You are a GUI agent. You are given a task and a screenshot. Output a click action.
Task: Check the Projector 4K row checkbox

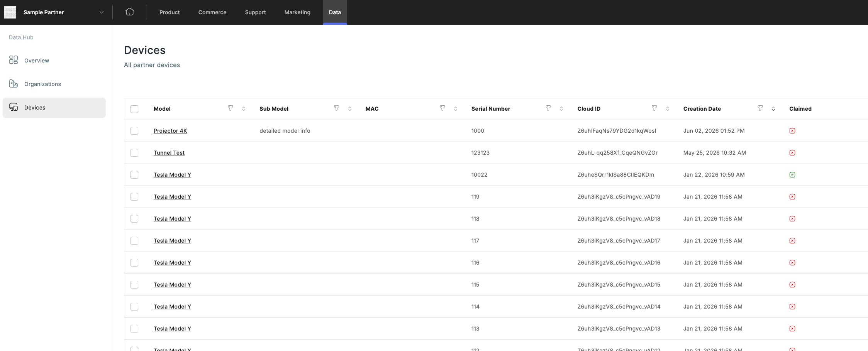coord(134,131)
